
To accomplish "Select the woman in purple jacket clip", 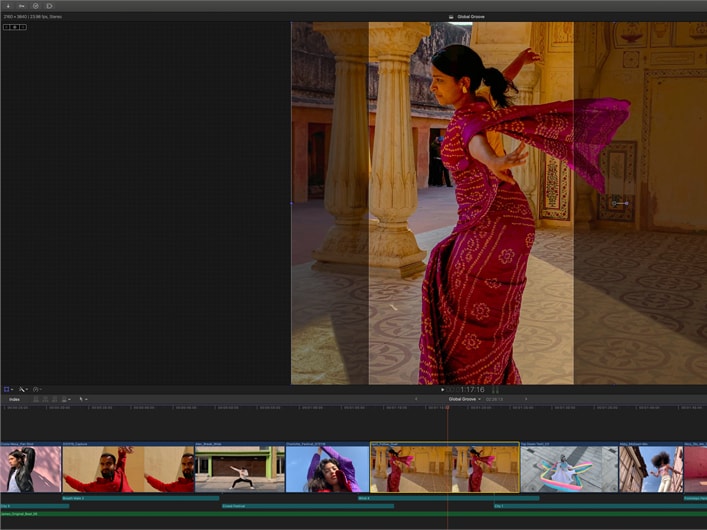I will [x=327, y=469].
